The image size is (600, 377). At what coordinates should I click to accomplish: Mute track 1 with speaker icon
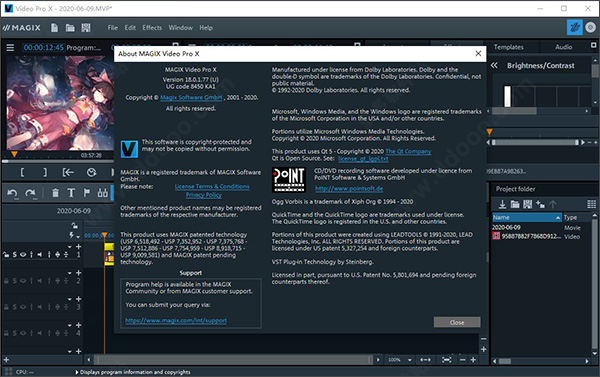click(x=39, y=255)
